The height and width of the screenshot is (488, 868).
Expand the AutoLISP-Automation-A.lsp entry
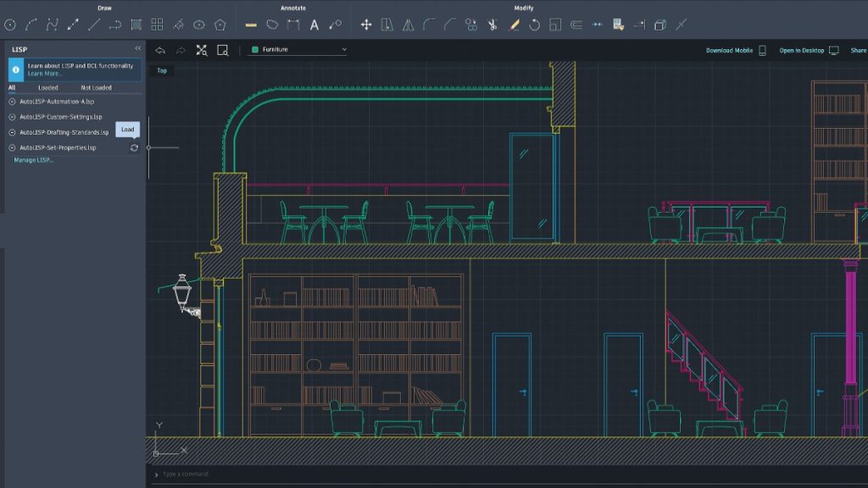tap(11, 102)
